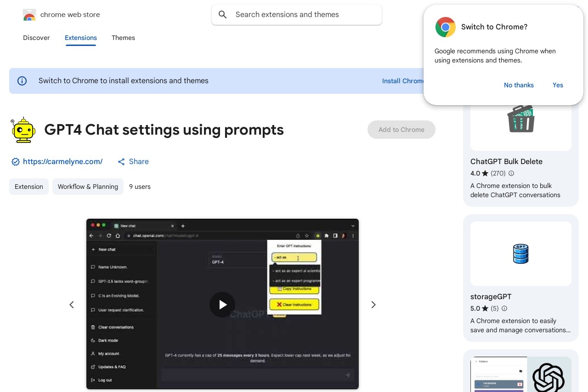Click No thanks in Chrome popup
This screenshot has height=392, width=588.
(x=519, y=85)
